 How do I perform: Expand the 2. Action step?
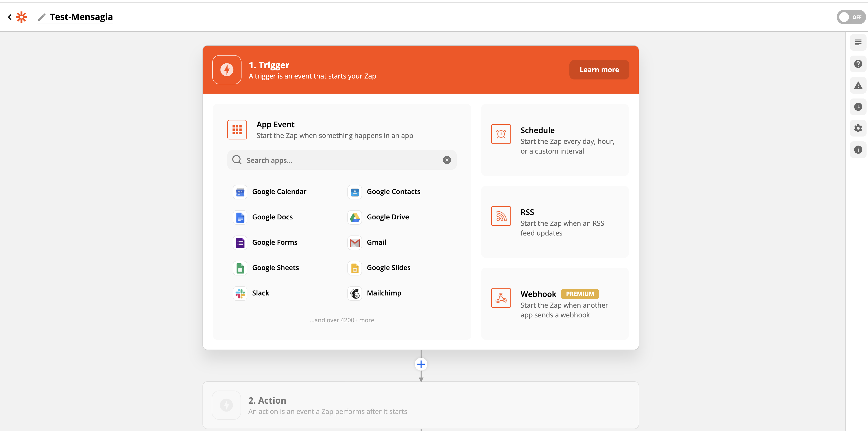coord(420,405)
